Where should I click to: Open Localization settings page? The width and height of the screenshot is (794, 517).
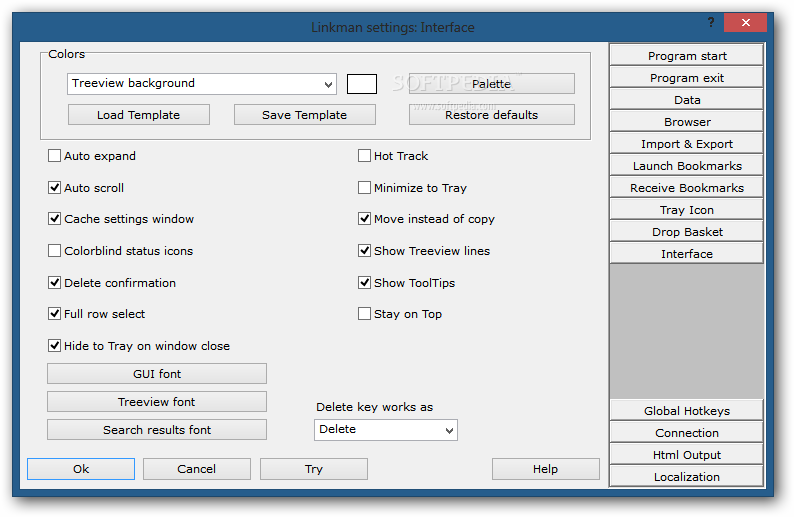coord(686,476)
